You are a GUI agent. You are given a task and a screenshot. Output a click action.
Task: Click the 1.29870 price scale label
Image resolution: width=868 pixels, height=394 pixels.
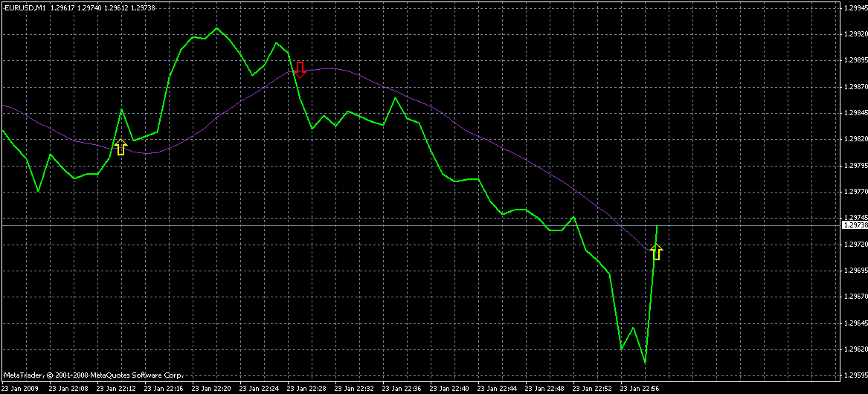click(855, 87)
